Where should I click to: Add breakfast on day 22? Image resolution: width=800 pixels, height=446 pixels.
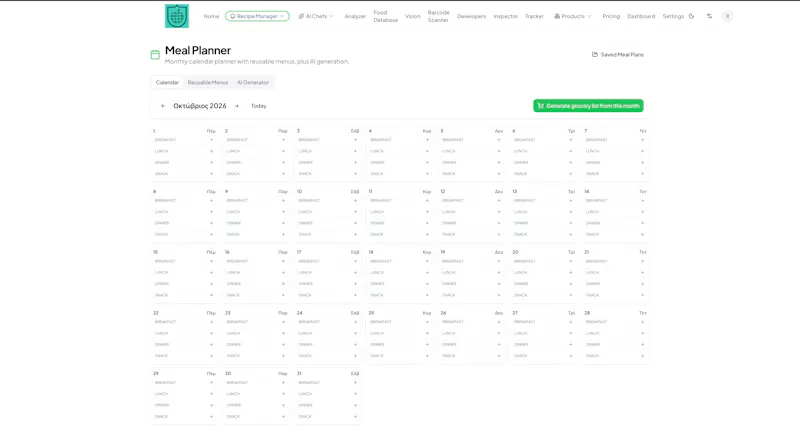pyautogui.click(x=212, y=322)
